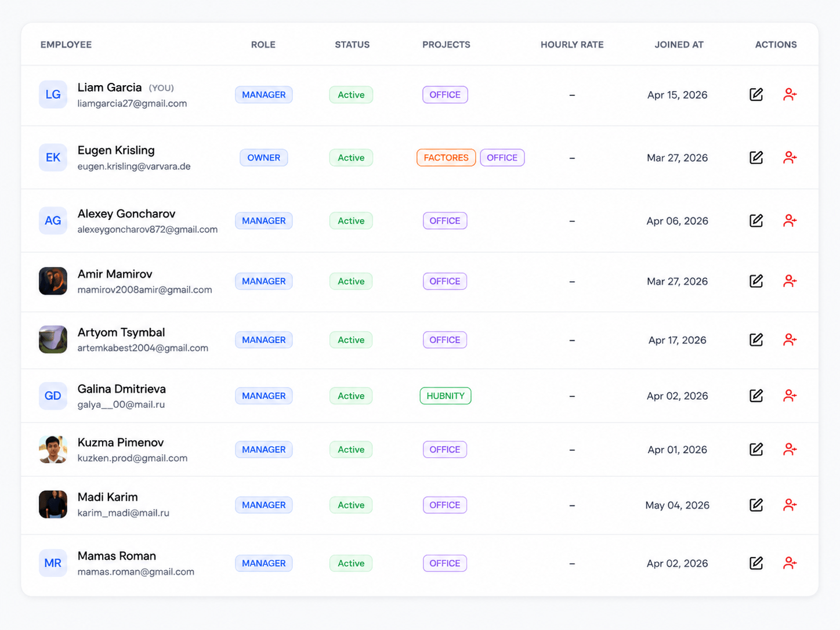Viewport: 840px width, 630px height.
Task: Click the edit icon for Liam Garcia
Action: 756,95
